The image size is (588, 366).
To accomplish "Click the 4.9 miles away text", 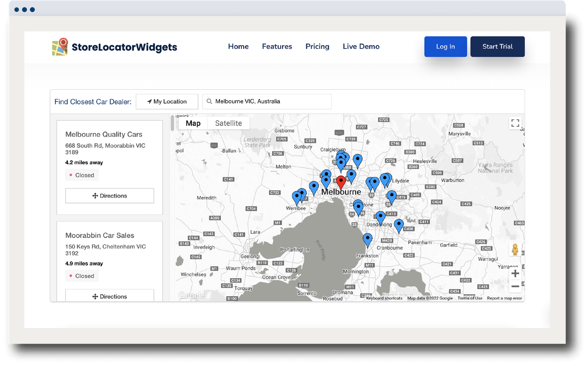I will [84, 263].
